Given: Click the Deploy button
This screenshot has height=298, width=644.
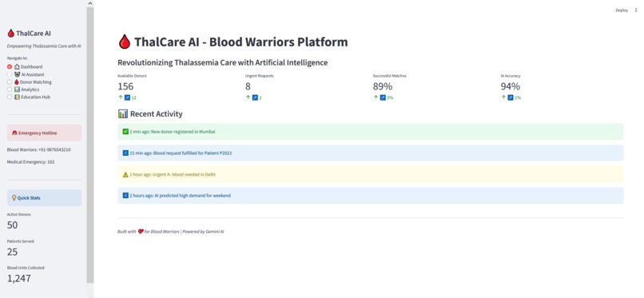Looking at the screenshot, I should coord(622,10).
